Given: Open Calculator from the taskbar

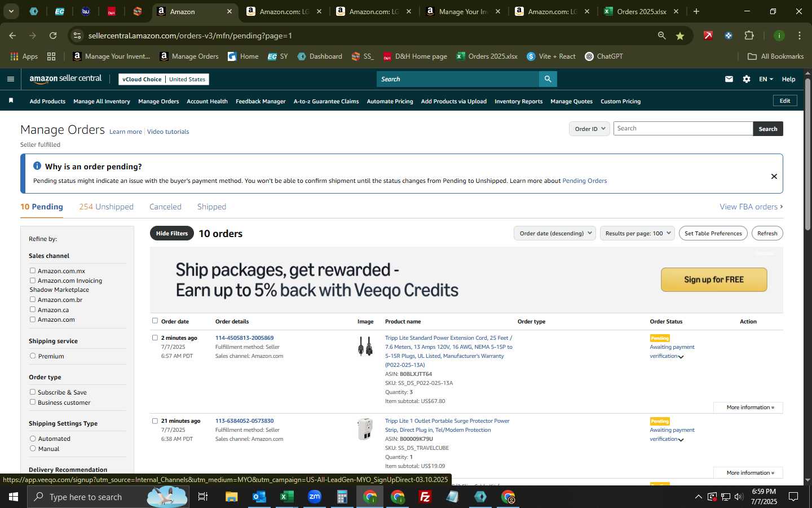Looking at the screenshot, I should tap(342, 497).
